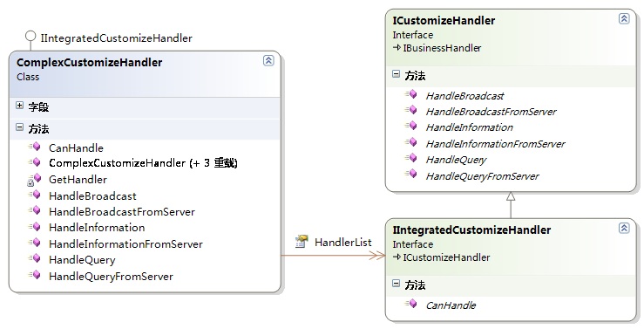Expand the 字段 section in ComplexCustomizeHandler

pos(19,106)
